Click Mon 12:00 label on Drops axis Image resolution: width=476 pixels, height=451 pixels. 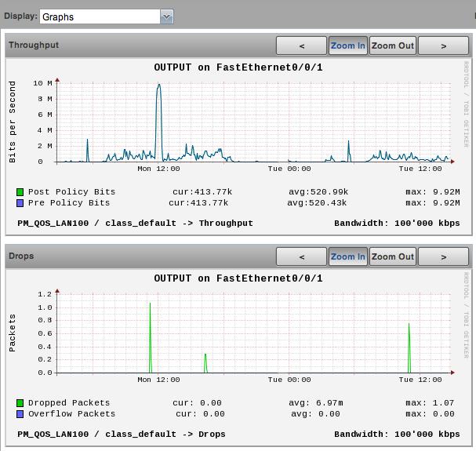point(158,380)
